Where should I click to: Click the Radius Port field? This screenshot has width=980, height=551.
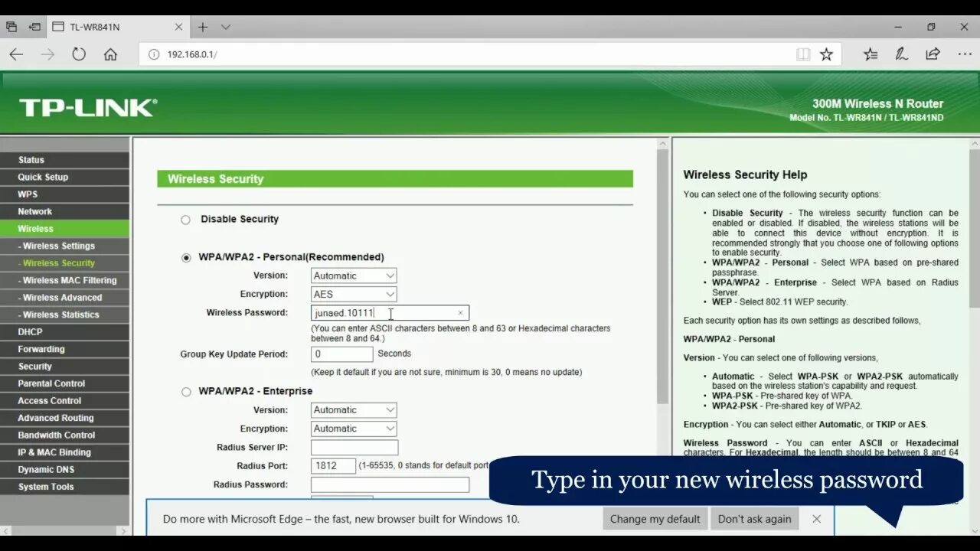[333, 466]
